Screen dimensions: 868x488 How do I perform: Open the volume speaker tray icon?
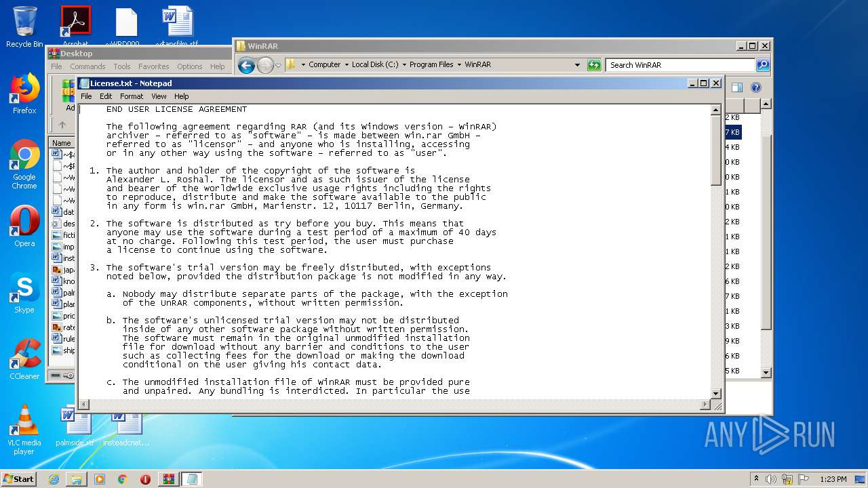[x=771, y=479]
